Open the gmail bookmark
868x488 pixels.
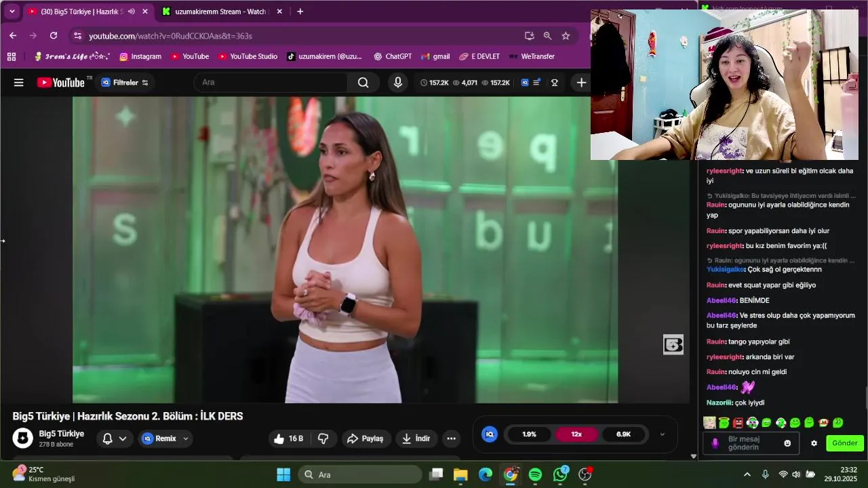coord(435,57)
